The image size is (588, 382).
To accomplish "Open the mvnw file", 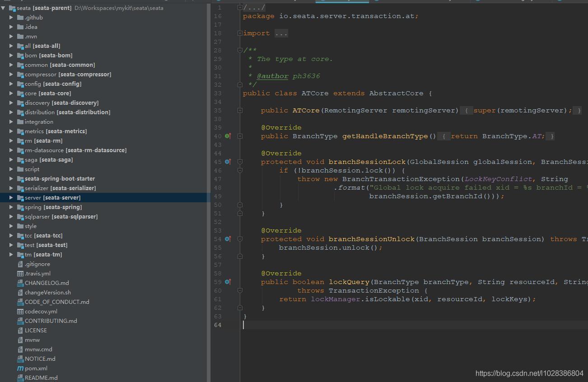I will 33,340.
